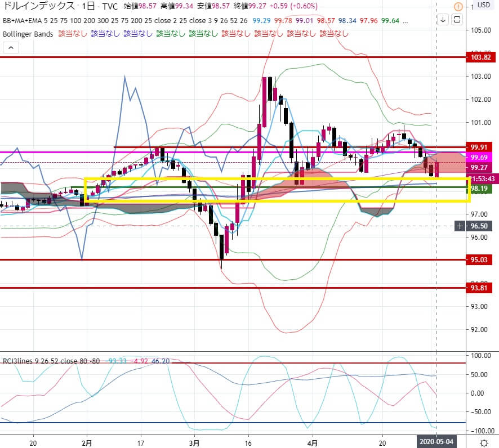Select the Bollinger Bands indicator legend
Image resolution: width=499 pixels, height=448 pixels.
tap(28, 34)
